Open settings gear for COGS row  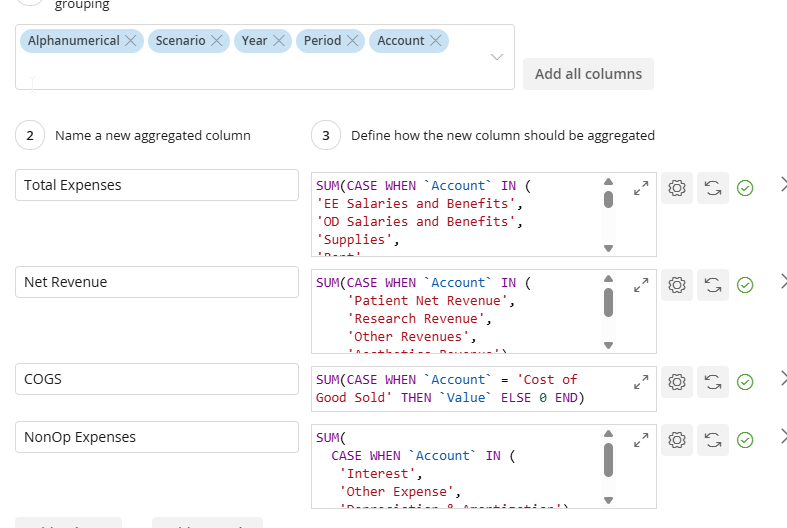point(677,381)
